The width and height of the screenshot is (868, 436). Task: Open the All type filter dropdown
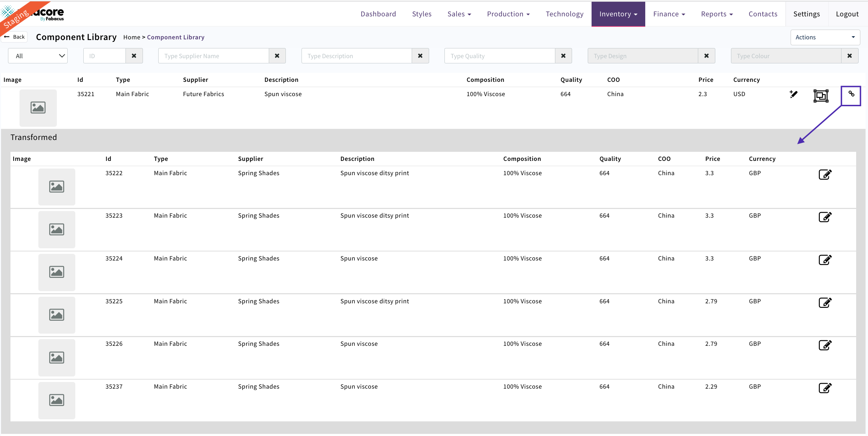pyautogui.click(x=38, y=56)
